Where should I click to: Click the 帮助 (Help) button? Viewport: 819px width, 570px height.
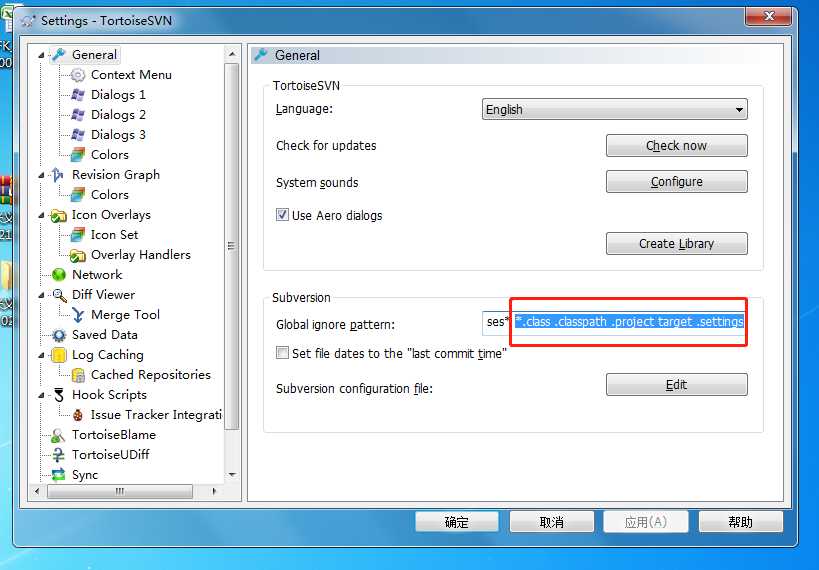[741, 522]
